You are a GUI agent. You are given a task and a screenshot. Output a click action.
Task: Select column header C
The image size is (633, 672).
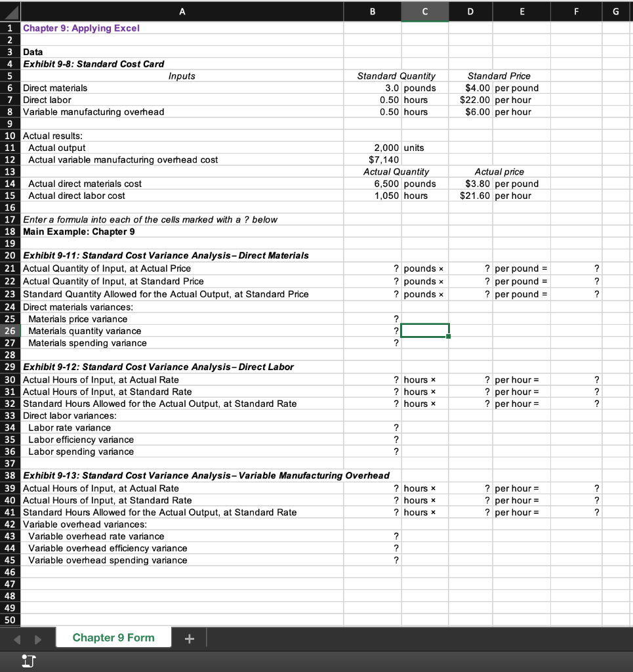pyautogui.click(x=425, y=11)
